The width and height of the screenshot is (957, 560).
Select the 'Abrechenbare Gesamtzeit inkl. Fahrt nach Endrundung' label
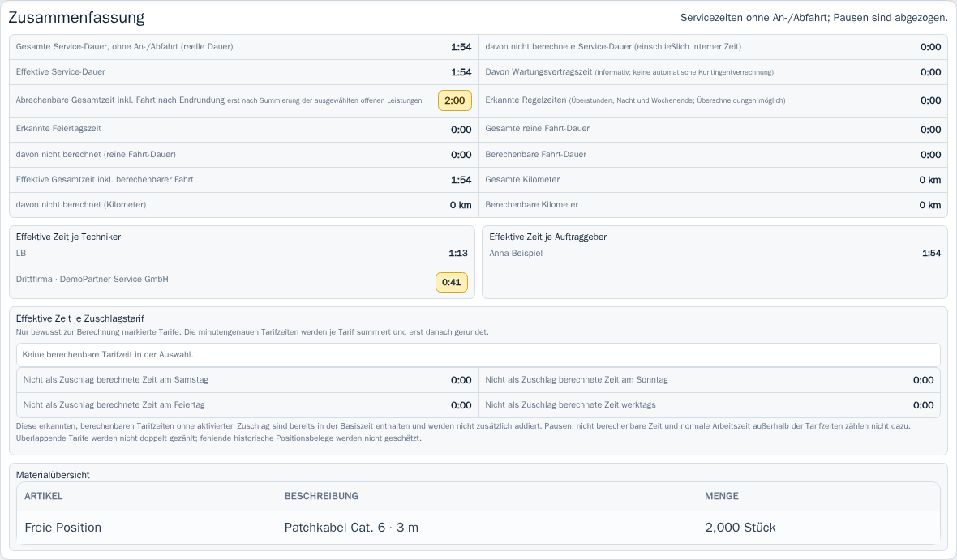click(120, 100)
